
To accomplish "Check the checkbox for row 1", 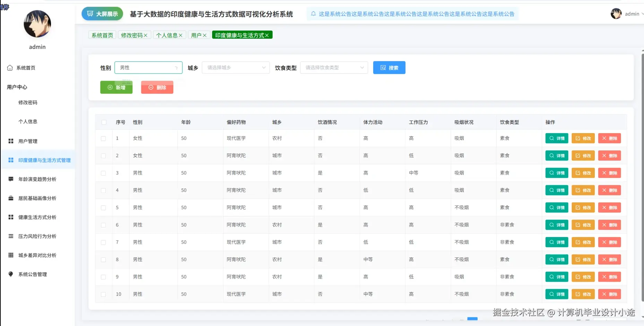I will click(104, 138).
